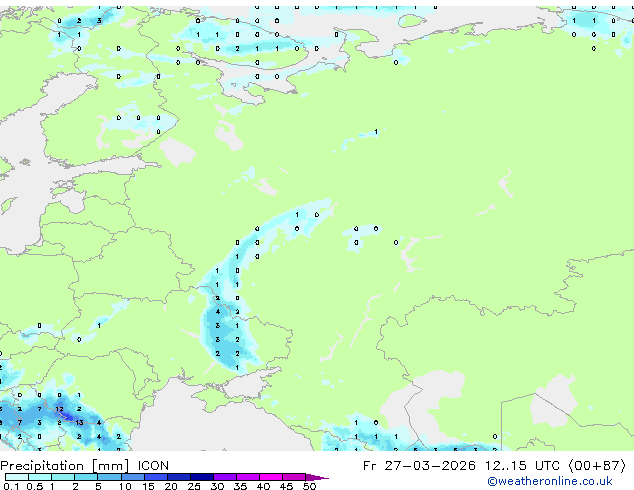Choose the 2–5 mm legend color swatch
Screen dimensions: 634x490
(86, 477)
